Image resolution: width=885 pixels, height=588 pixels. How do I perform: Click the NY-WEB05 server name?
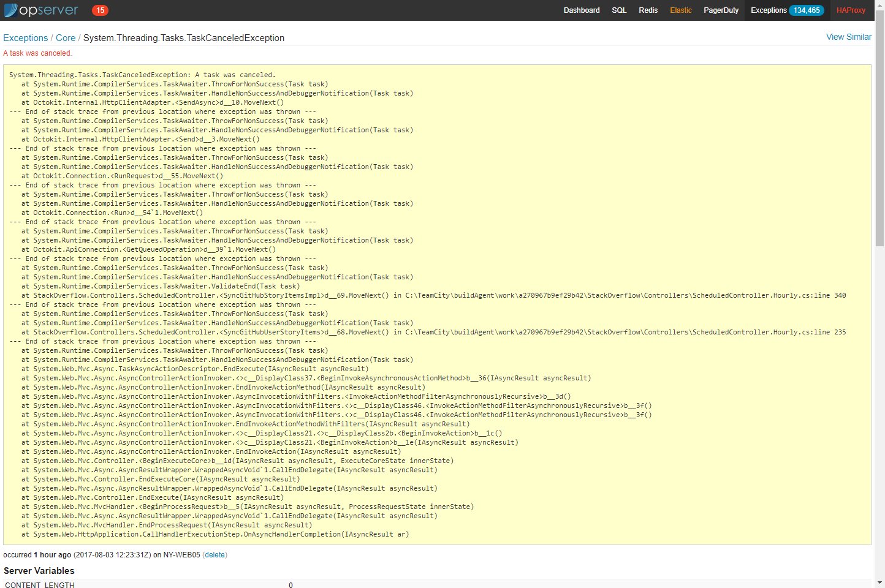(181, 555)
